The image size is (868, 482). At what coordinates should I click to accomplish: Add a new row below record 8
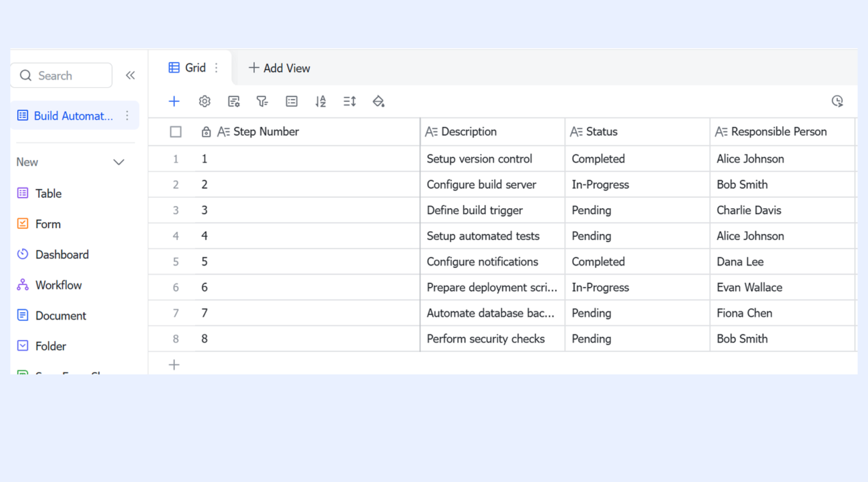tap(174, 365)
